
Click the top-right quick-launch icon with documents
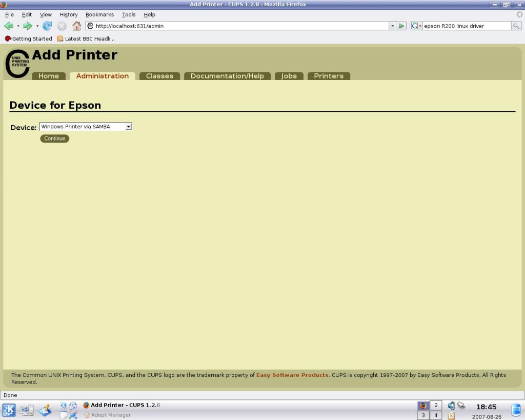(x=73, y=406)
